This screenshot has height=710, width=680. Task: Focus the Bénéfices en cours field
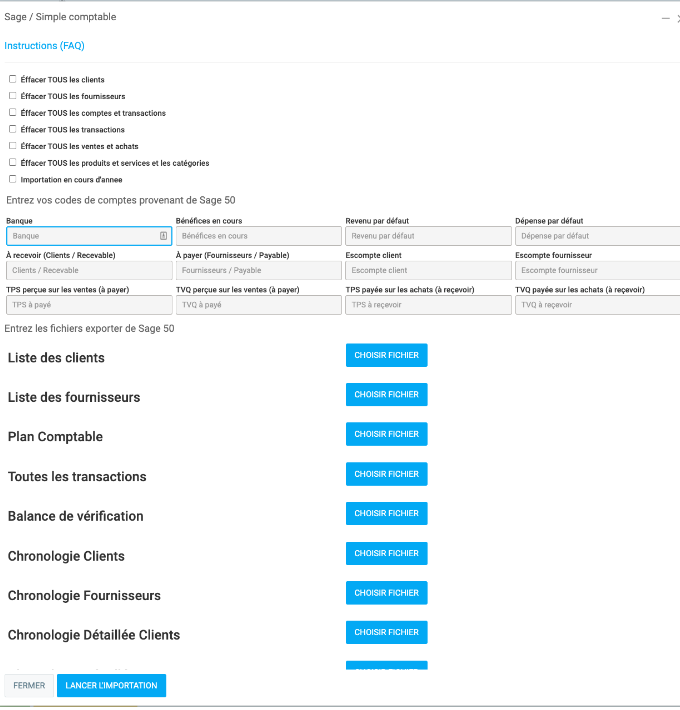pyautogui.click(x=257, y=236)
